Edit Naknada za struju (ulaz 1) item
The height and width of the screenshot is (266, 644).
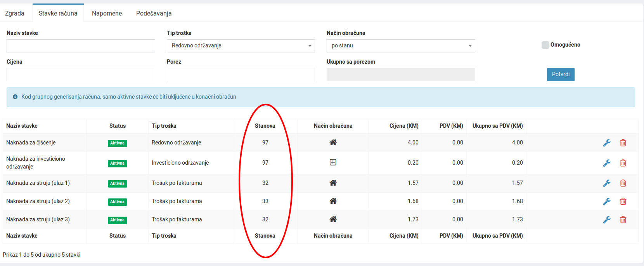(607, 183)
